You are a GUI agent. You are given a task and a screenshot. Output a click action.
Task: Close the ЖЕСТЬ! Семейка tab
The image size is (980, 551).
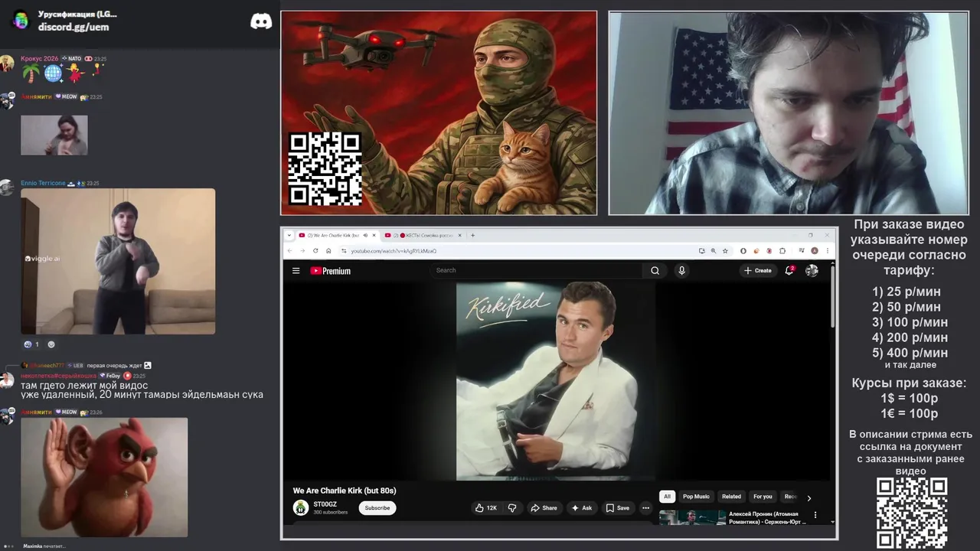pyautogui.click(x=459, y=235)
